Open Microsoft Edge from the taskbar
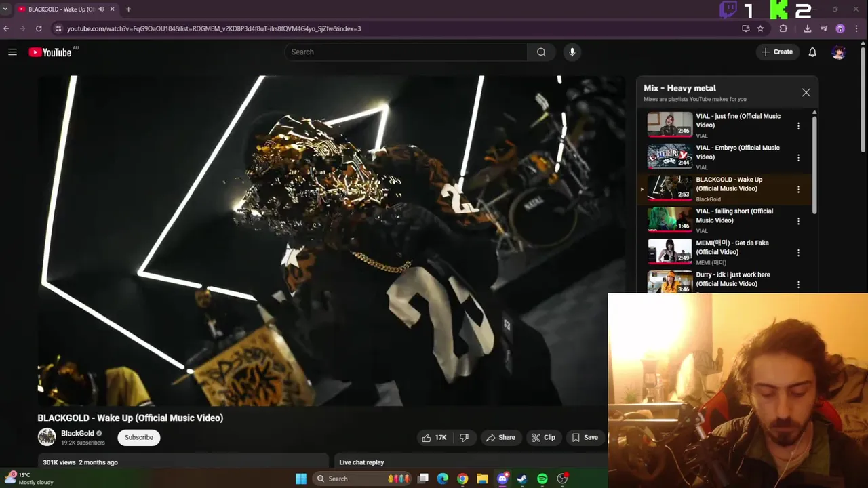The height and width of the screenshot is (488, 868). (443, 479)
